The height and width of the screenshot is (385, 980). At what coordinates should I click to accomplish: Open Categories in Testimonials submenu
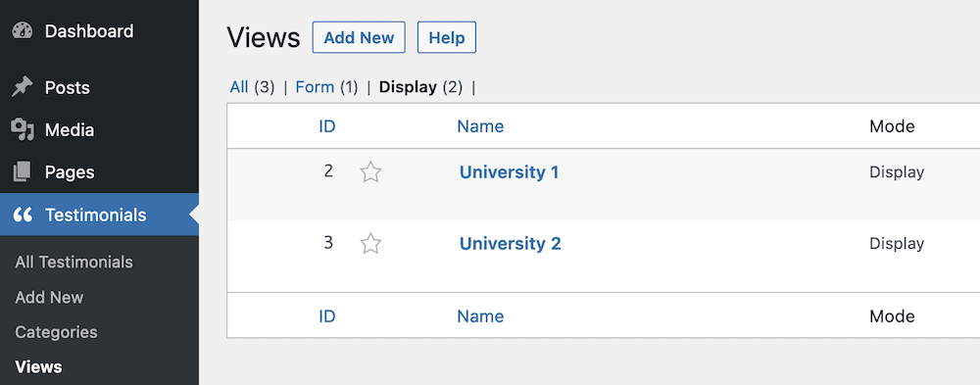point(56,332)
